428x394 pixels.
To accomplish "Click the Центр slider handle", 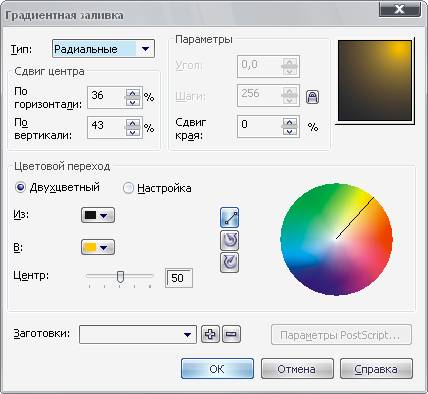I will tap(120, 277).
